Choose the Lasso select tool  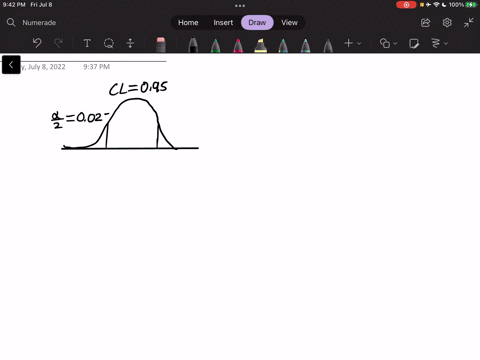coord(109,43)
